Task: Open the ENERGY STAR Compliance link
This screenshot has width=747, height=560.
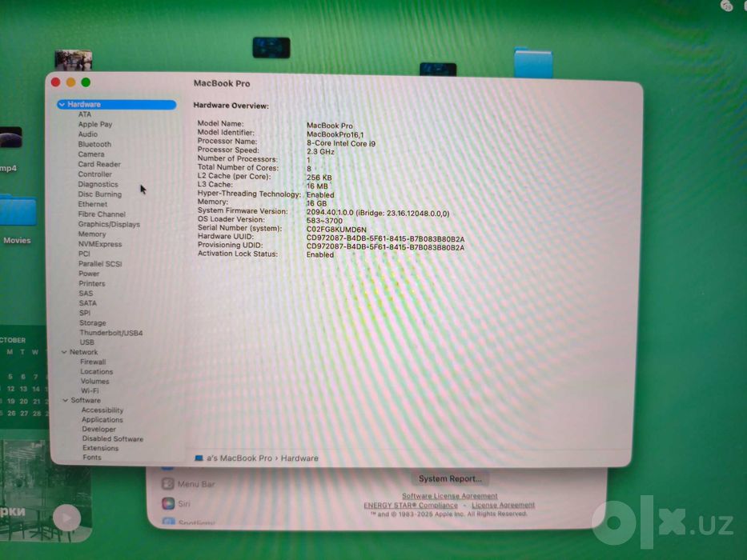Action: (411, 506)
